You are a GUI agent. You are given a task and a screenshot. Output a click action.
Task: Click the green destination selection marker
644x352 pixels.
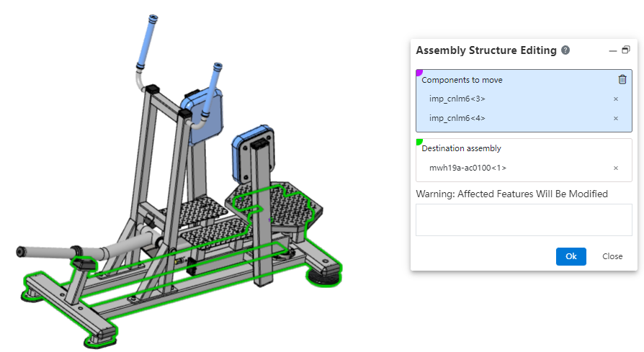click(x=419, y=142)
